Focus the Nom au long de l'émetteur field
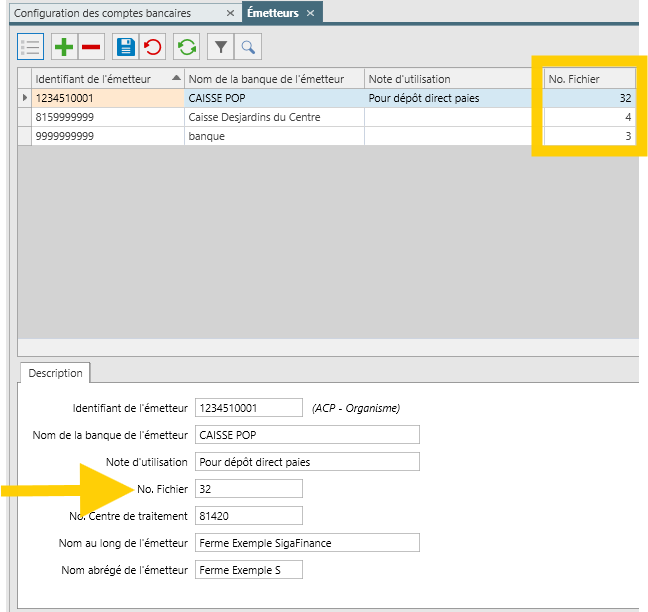The width and height of the screenshot is (648, 612). (x=307, y=543)
